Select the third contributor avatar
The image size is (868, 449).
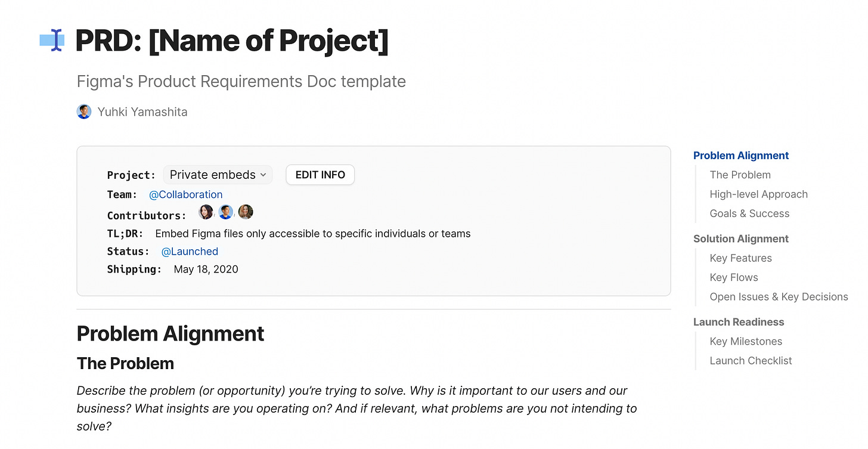point(246,212)
